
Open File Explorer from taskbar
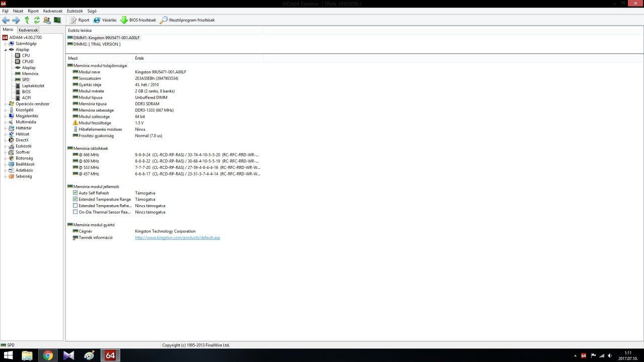27,355
